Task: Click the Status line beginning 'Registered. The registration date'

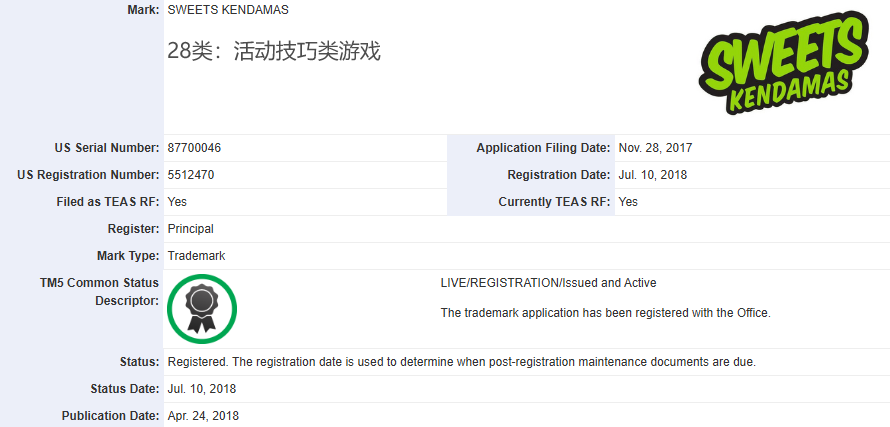Action: click(461, 362)
